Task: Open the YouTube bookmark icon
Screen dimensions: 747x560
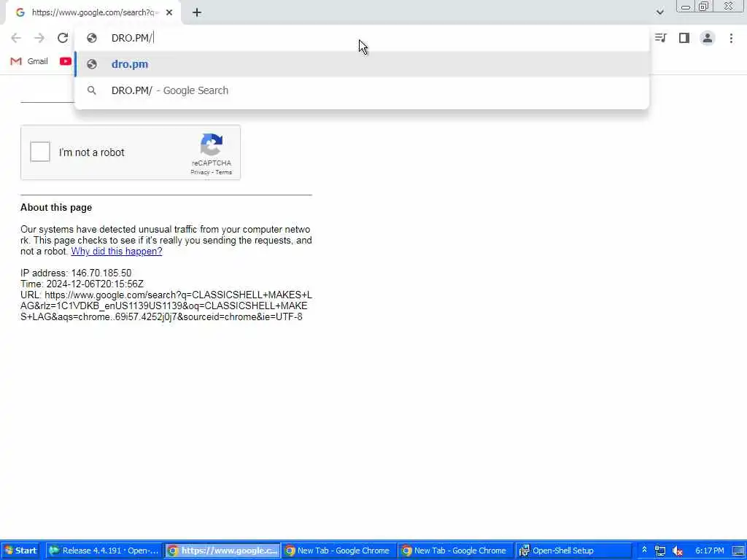Action: click(66, 61)
